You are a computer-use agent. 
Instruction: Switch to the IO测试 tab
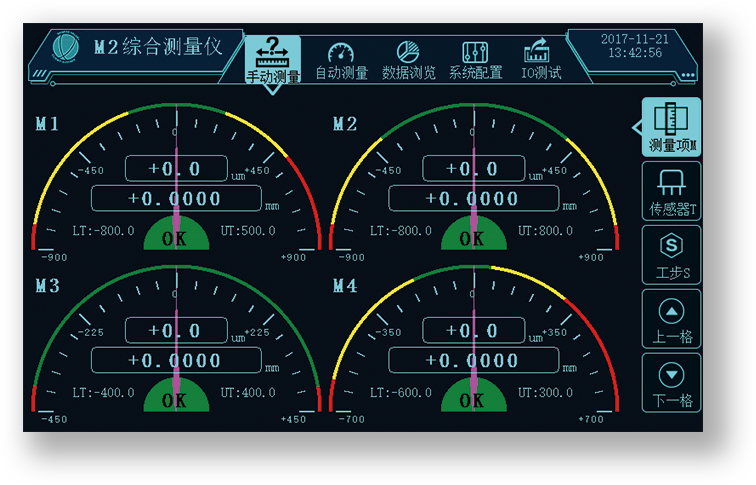click(541, 60)
